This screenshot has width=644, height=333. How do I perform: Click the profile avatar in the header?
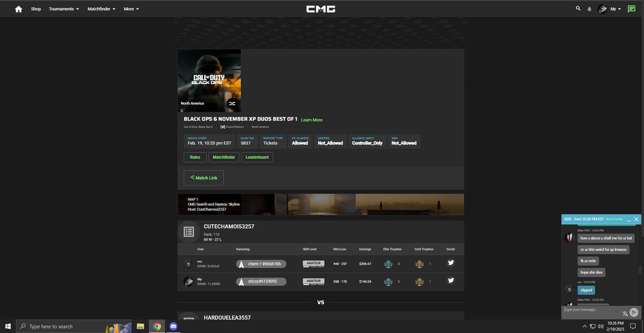[x=603, y=9]
